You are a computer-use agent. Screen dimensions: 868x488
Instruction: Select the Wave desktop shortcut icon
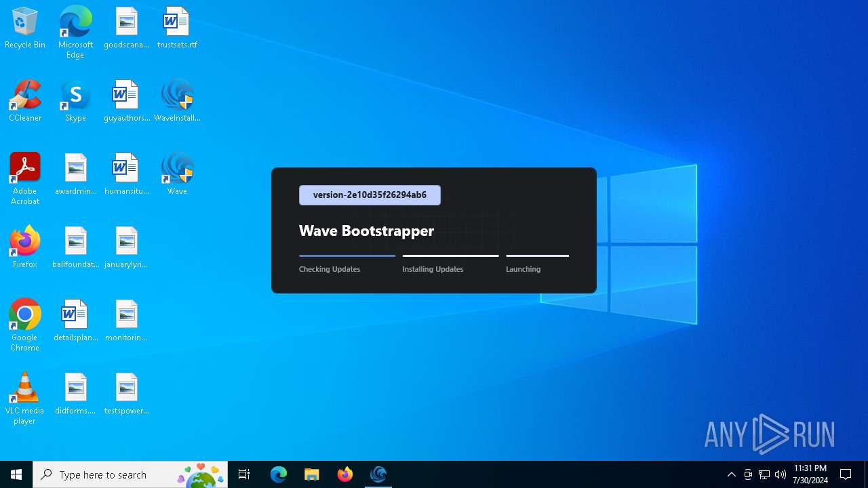[177, 175]
